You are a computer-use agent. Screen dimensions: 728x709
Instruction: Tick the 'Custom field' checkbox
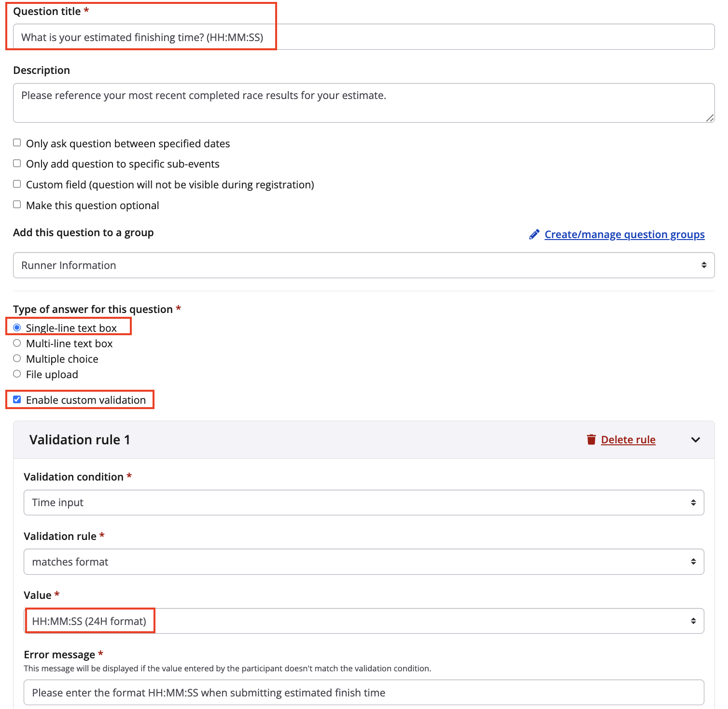click(x=17, y=184)
